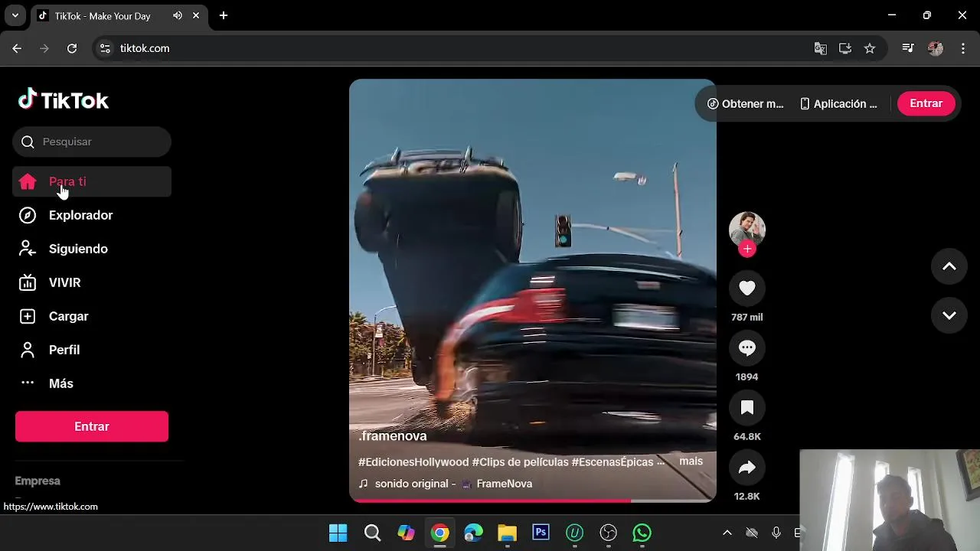Go to previous video with up chevron
Image resolution: width=980 pixels, height=551 pixels.
(949, 266)
